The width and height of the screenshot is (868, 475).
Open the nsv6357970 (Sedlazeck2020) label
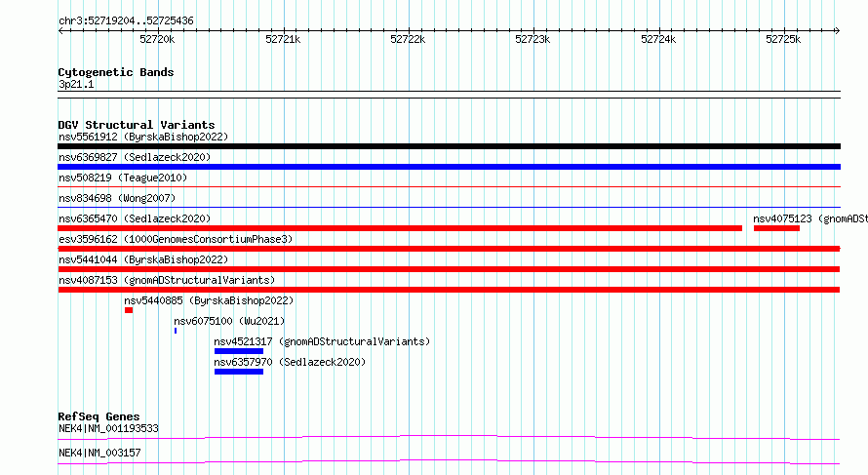pyautogui.click(x=290, y=362)
